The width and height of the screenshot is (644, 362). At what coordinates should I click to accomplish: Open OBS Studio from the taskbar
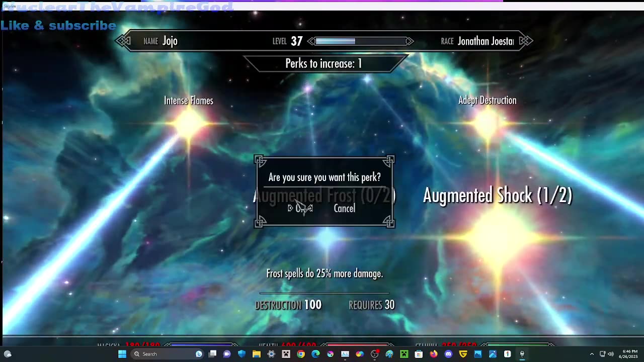(374, 354)
